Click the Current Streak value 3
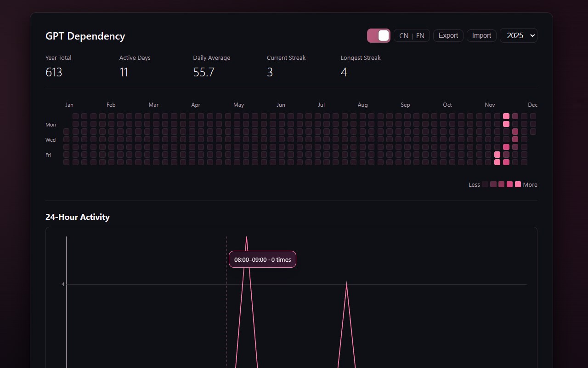 270,72
